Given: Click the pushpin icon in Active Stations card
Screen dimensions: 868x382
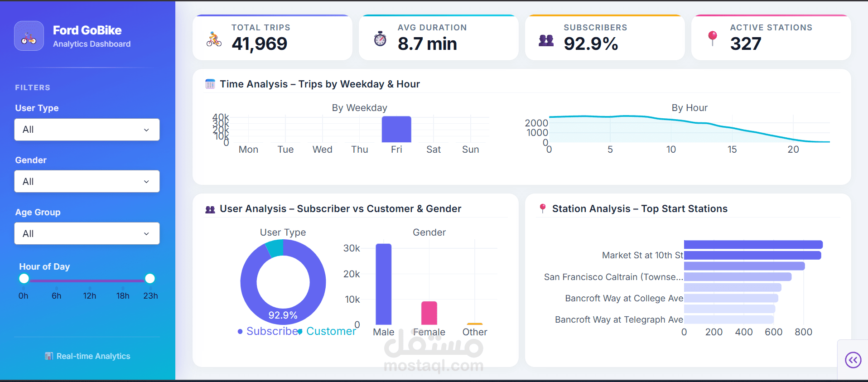Looking at the screenshot, I should (713, 39).
